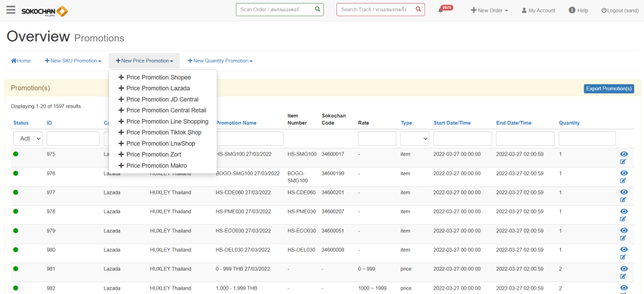Click edit icon for promotion 977

[623, 200]
